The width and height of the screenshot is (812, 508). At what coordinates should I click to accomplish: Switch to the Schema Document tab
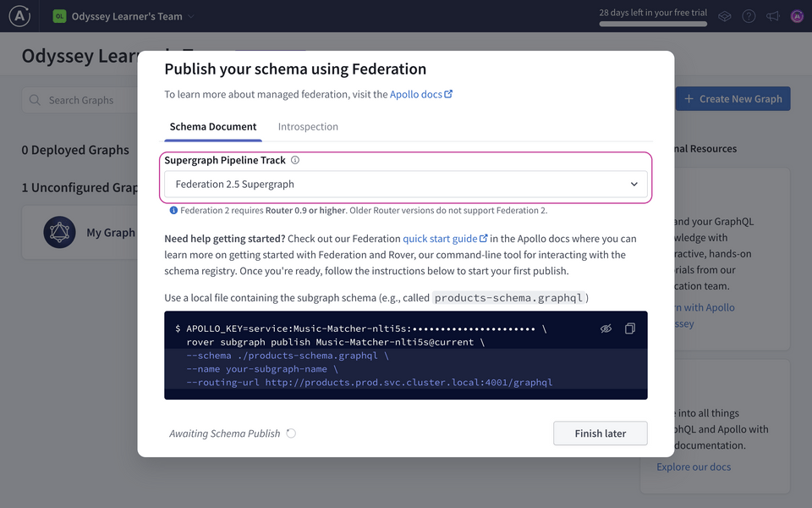click(213, 126)
